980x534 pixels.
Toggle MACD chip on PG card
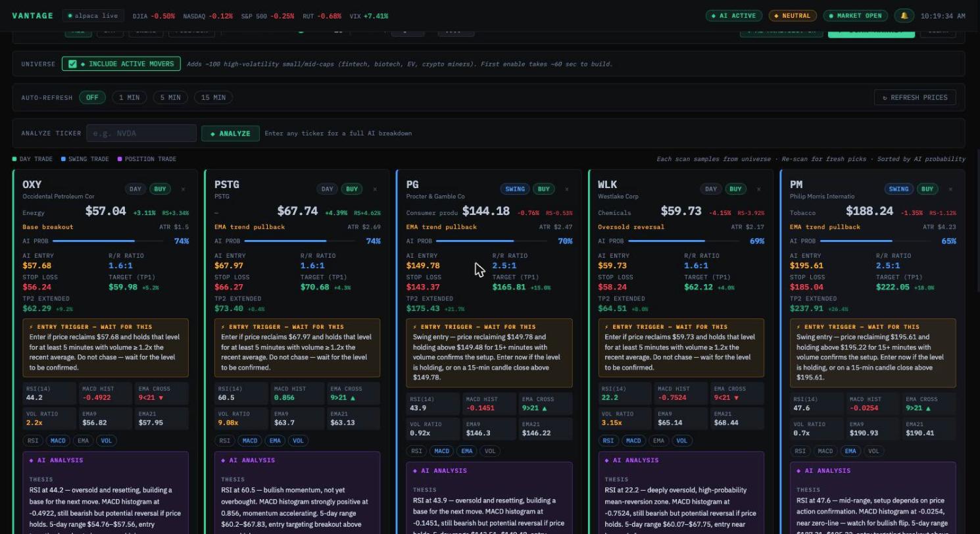tap(442, 451)
